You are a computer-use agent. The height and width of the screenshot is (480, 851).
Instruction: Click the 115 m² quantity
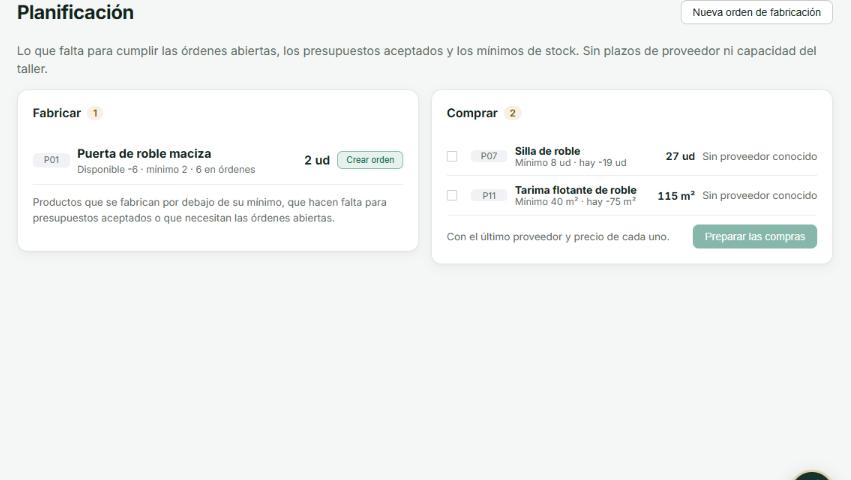tap(676, 195)
